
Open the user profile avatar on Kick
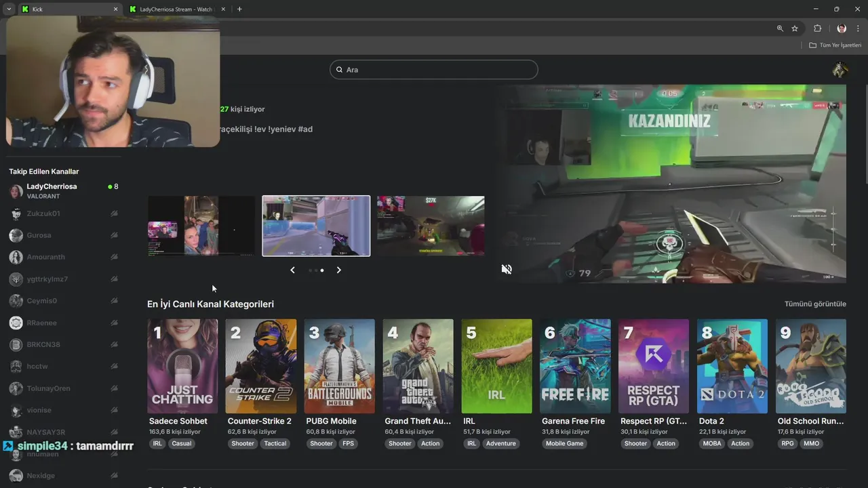pos(840,70)
